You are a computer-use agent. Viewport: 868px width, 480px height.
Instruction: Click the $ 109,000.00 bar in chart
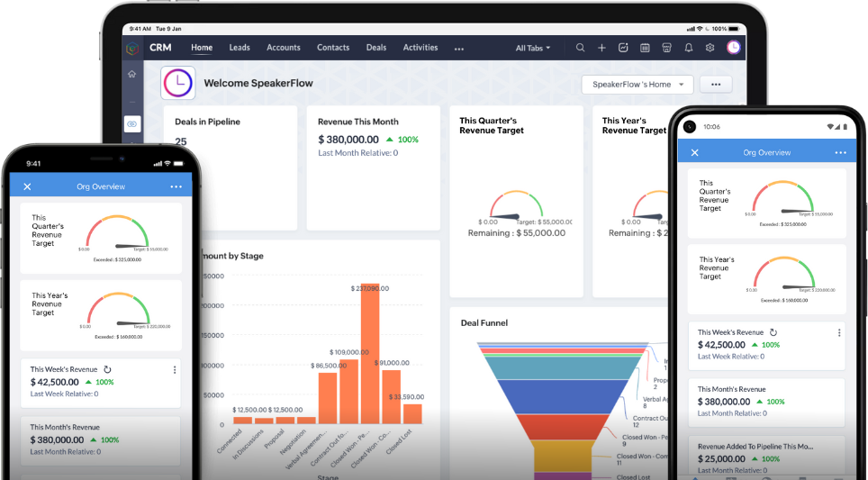[348, 392]
